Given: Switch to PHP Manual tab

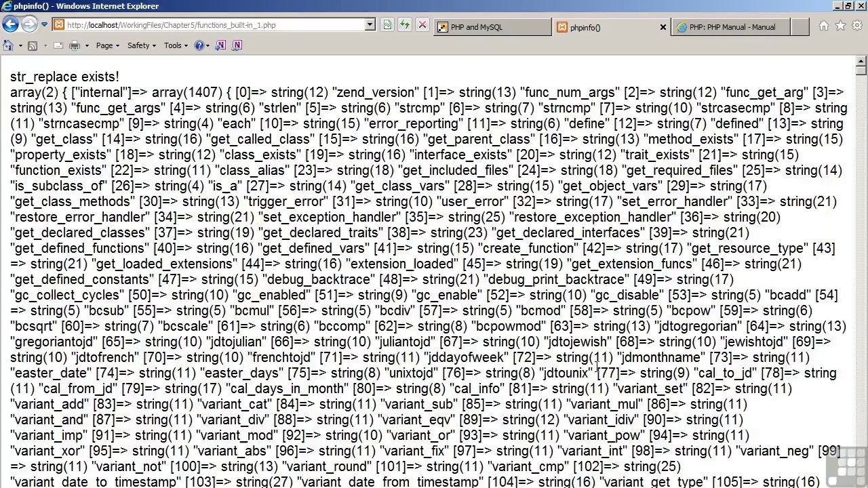Looking at the screenshot, I should (731, 27).
